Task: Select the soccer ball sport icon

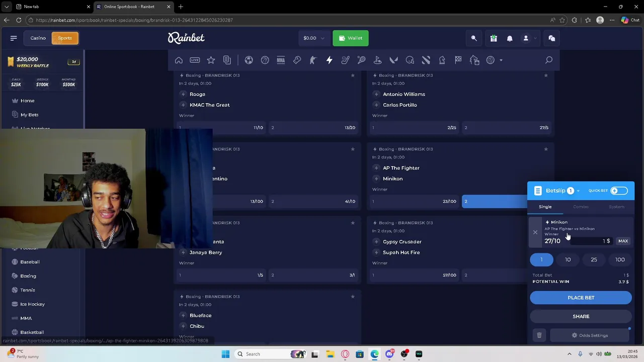Action: 249,60
